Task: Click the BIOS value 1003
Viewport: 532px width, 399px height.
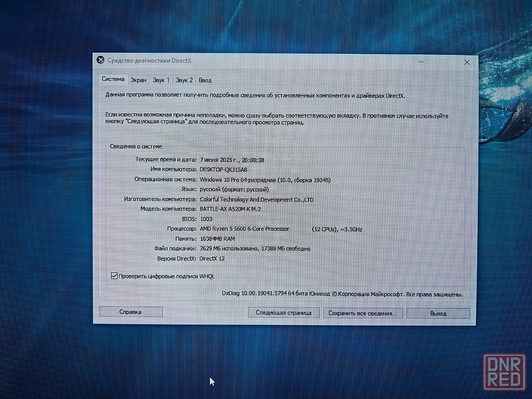Action: [x=206, y=219]
